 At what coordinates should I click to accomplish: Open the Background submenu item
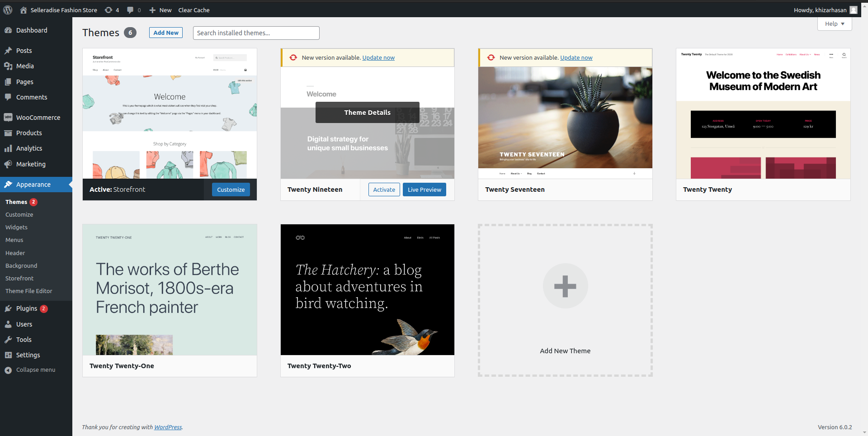(21, 265)
